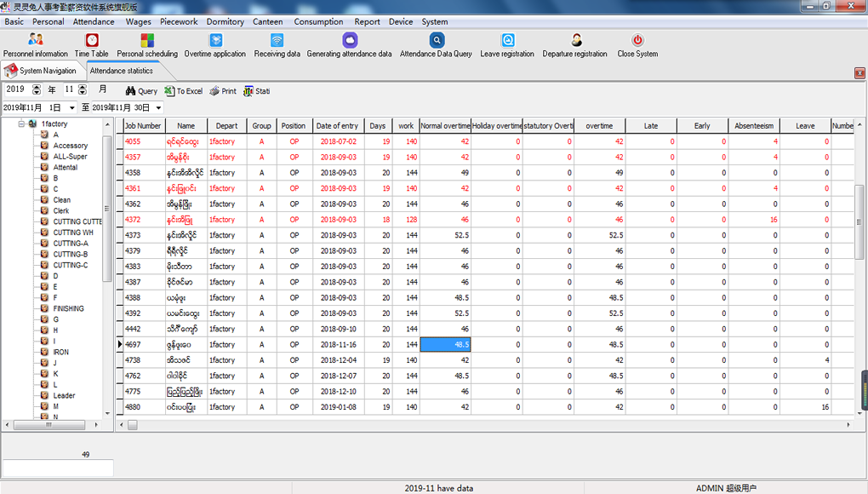Open end date dropdown calendar
Viewport: 868px width, 494px height.
click(158, 108)
